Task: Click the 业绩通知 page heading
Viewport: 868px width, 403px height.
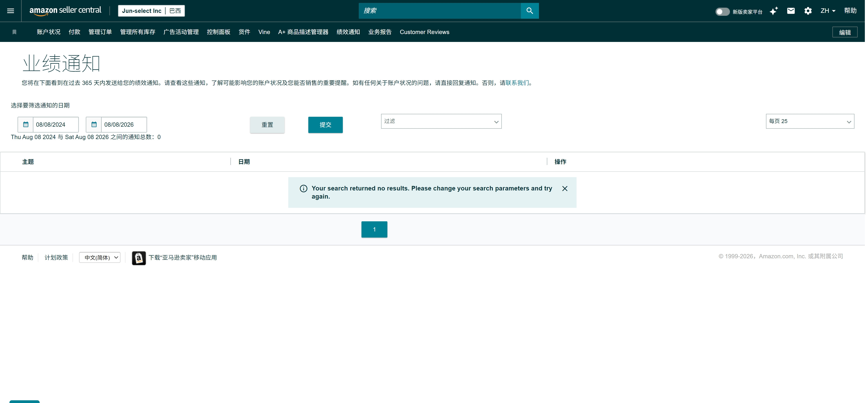Action: tap(61, 63)
